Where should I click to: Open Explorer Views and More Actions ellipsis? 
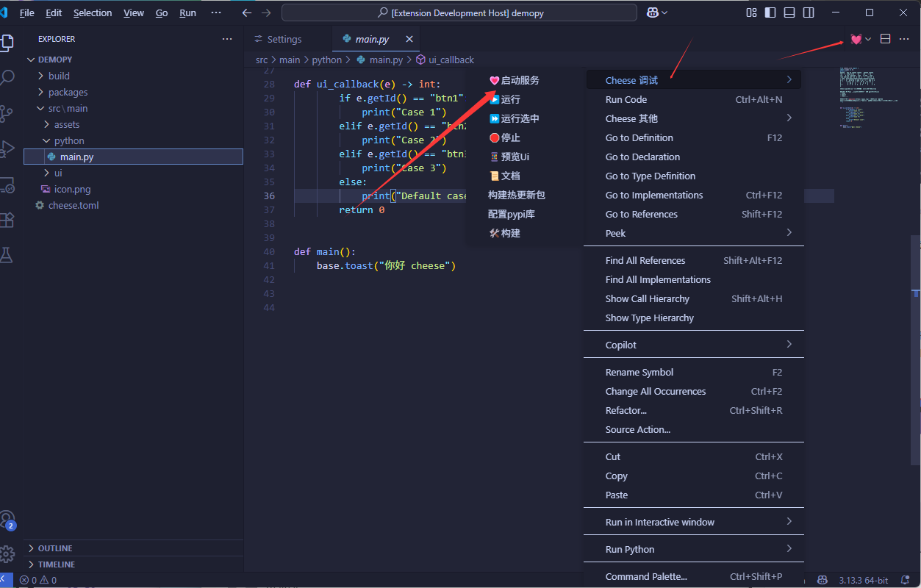pos(227,39)
